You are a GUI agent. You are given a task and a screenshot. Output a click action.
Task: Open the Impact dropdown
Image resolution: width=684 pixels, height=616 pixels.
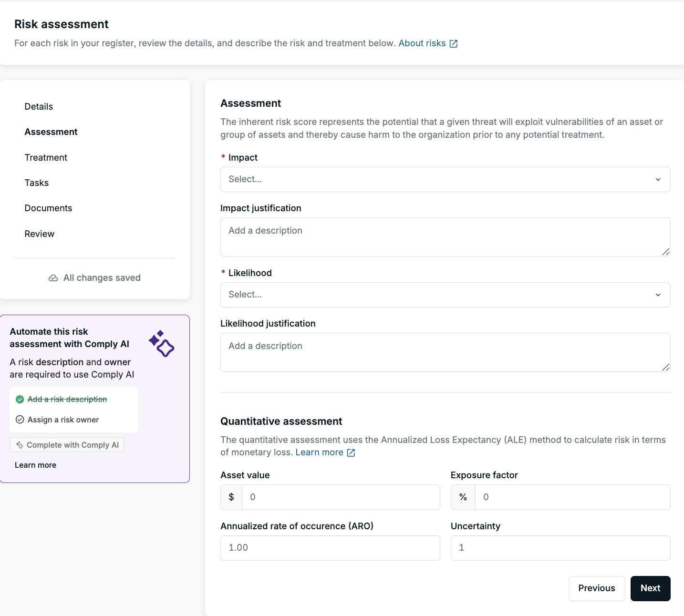(446, 180)
